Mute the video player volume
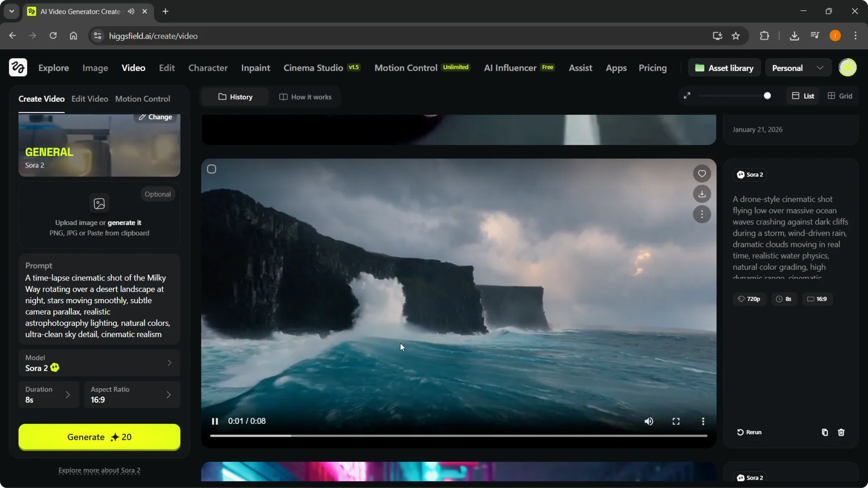 pyautogui.click(x=649, y=421)
